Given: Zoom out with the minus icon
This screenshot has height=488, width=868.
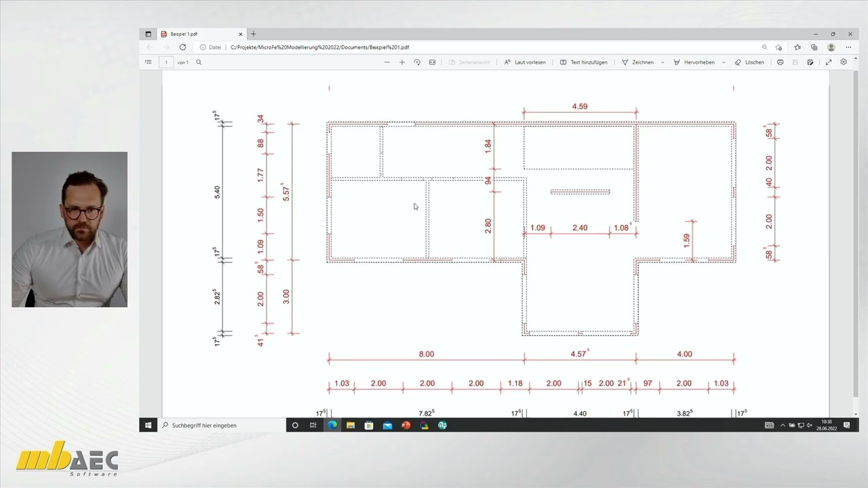Looking at the screenshot, I should (x=387, y=62).
